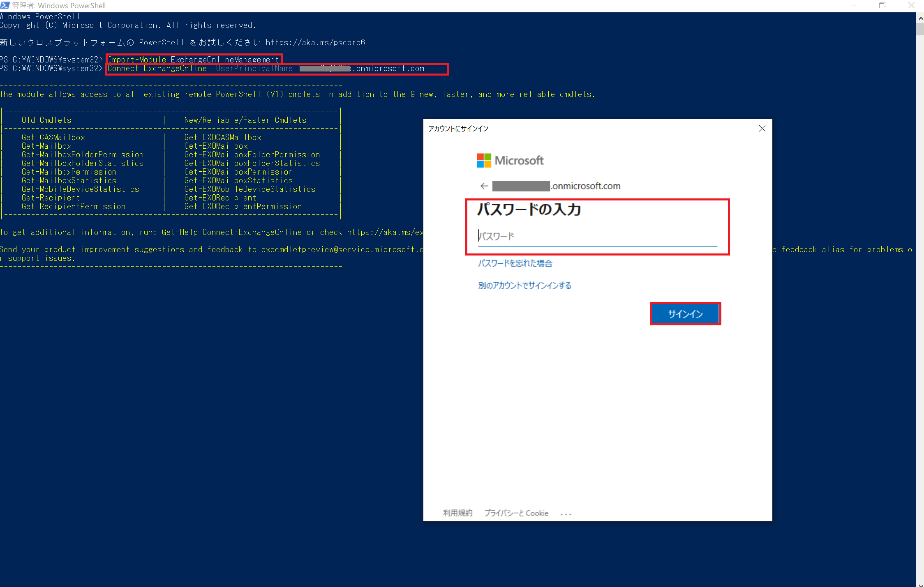Click the パスワードの入力 heading
Screen dimensions: 924x587
(529, 210)
